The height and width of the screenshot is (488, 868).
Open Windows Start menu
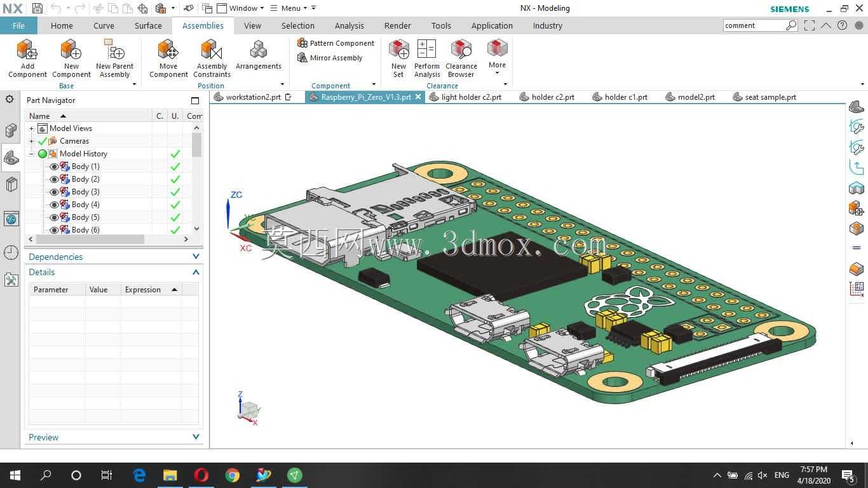click(x=15, y=475)
